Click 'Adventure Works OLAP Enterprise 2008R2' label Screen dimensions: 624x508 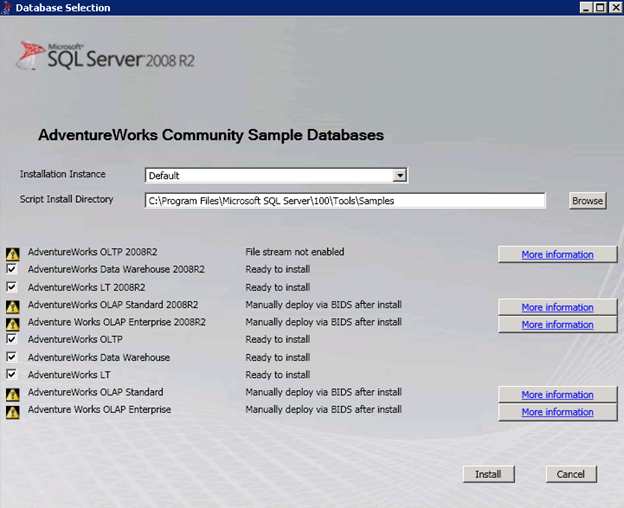(x=117, y=322)
